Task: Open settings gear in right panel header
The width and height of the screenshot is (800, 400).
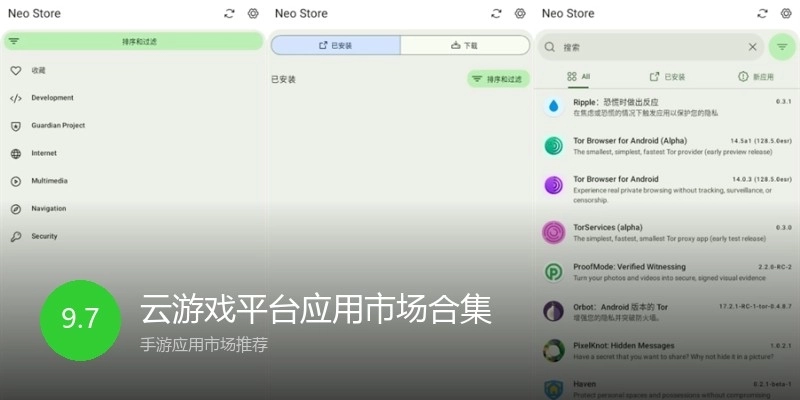Action: (786, 14)
